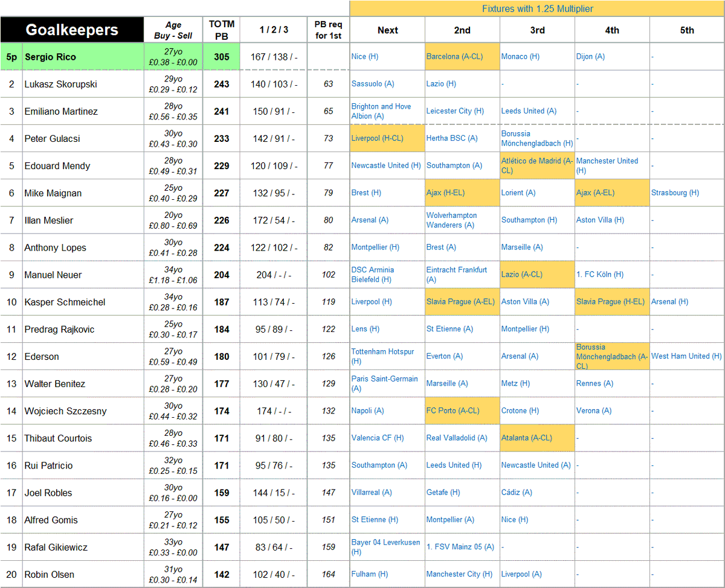Open the Fulham (H) fixture link

click(x=369, y=574)
